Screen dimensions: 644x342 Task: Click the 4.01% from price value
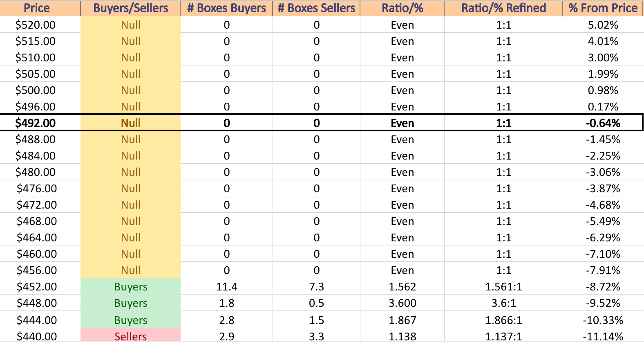tap(603, 41)
